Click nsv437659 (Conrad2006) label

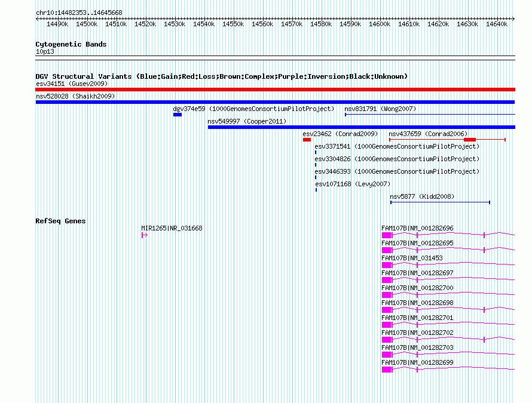pyautogui.click(x=428, y=134)
